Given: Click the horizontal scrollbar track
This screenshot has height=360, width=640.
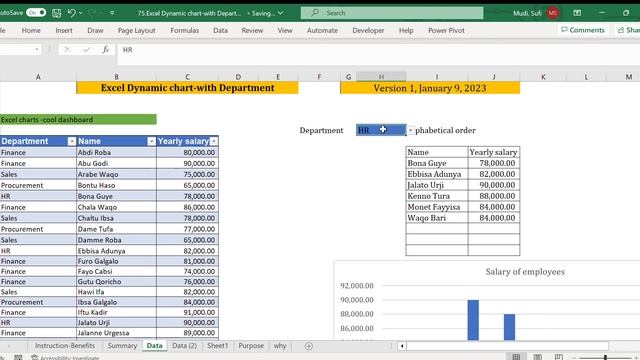Looking at the screenshot, I should click(507, 346).
